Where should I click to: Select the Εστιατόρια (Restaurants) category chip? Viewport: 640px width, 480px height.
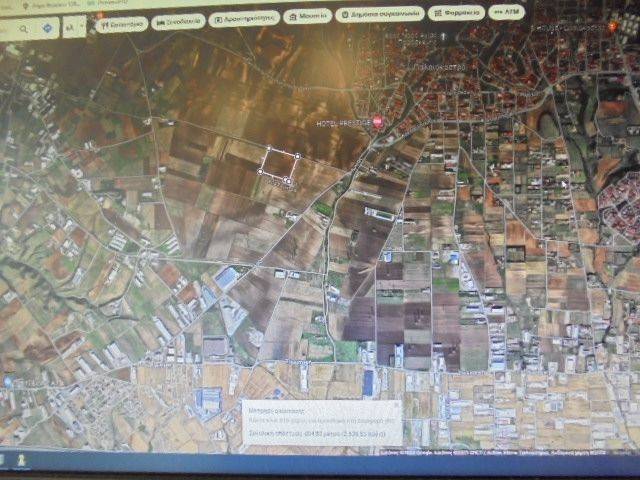pyautogui.click(x=122, y=20)
